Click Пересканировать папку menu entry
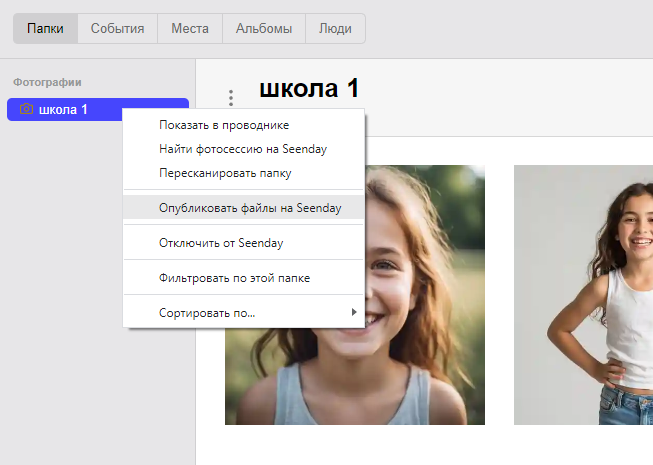The width and height of the screenshot is (653, 465). [224, 173]
